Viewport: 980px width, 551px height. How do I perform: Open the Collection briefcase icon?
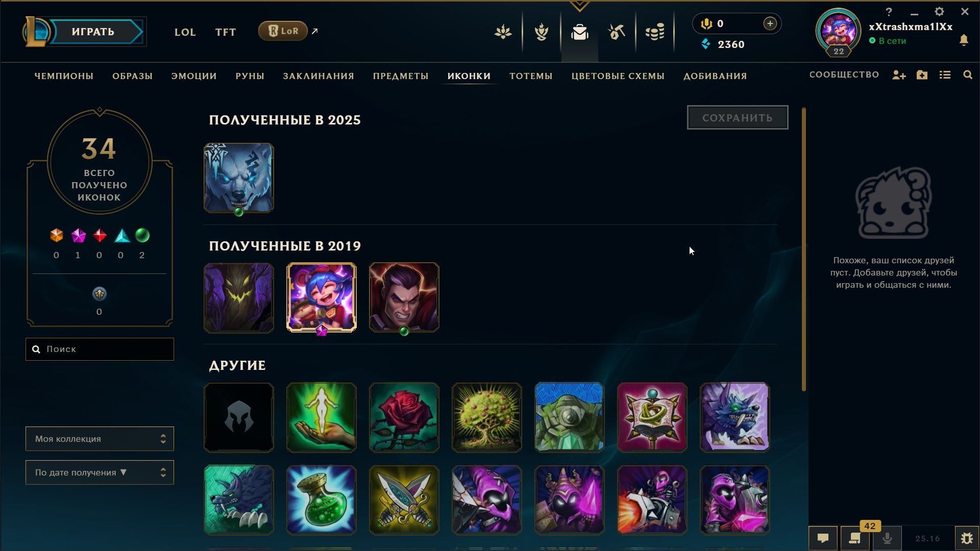coord(579,33)
